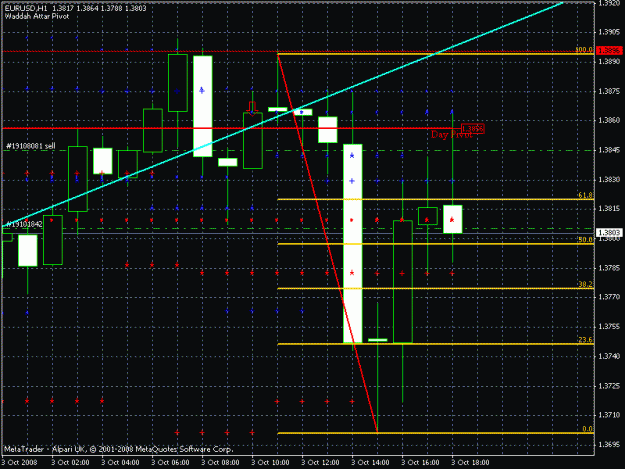Click the 1.3785 price axis label
This screenshot has width=625, height=469.
pyautogui.click(x=609, y=268)
